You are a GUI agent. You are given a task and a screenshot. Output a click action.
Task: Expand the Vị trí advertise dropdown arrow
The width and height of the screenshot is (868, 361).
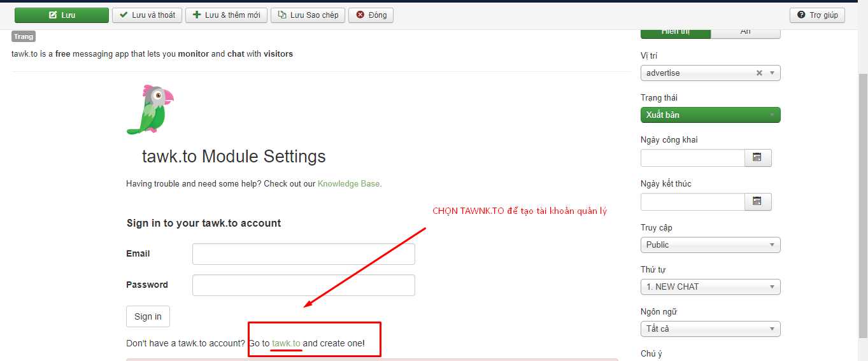point(772,73)
